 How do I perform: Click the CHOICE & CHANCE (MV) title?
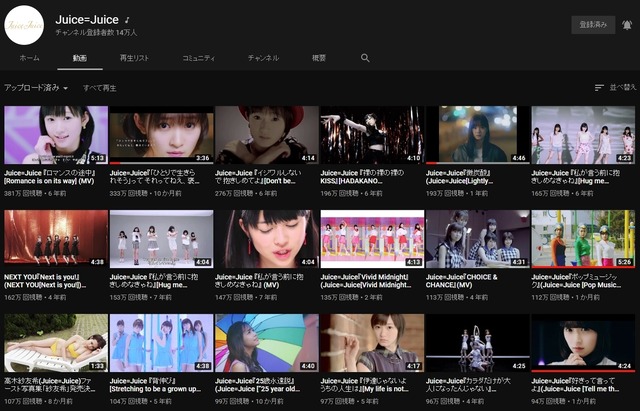462,281
